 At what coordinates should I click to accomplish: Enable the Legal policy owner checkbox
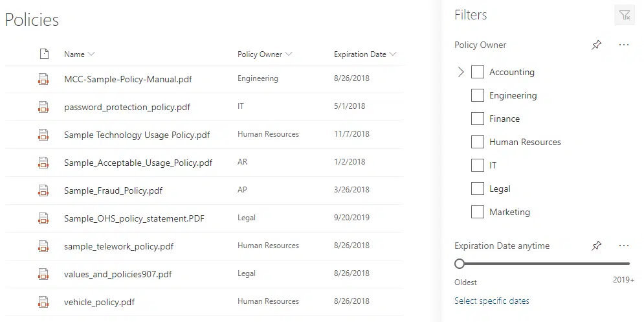(477, 189)
